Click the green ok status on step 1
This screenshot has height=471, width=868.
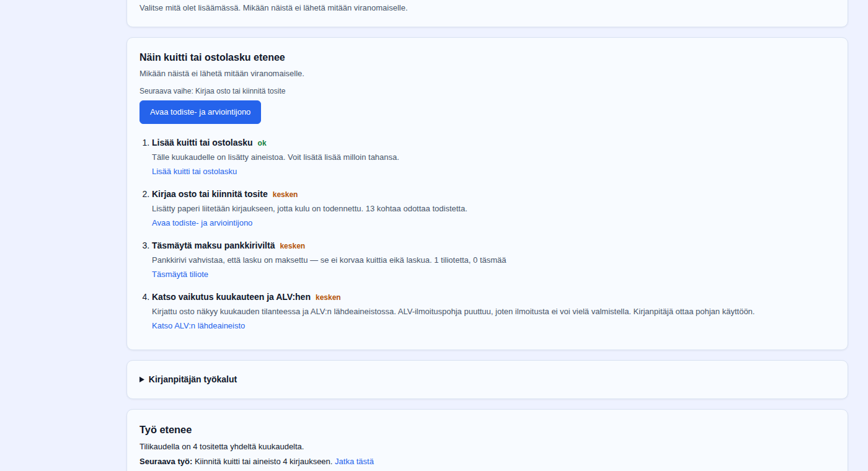coord(262,143)
